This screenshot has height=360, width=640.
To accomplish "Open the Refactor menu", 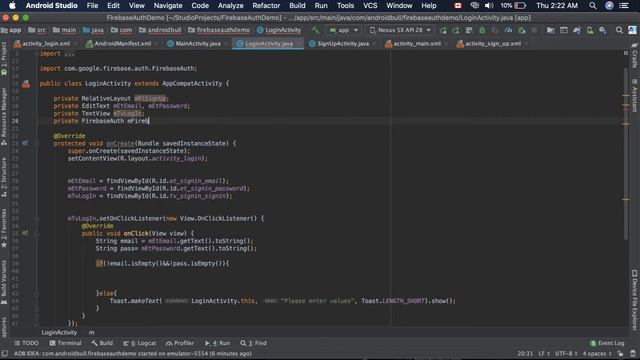I will point(266,6).
